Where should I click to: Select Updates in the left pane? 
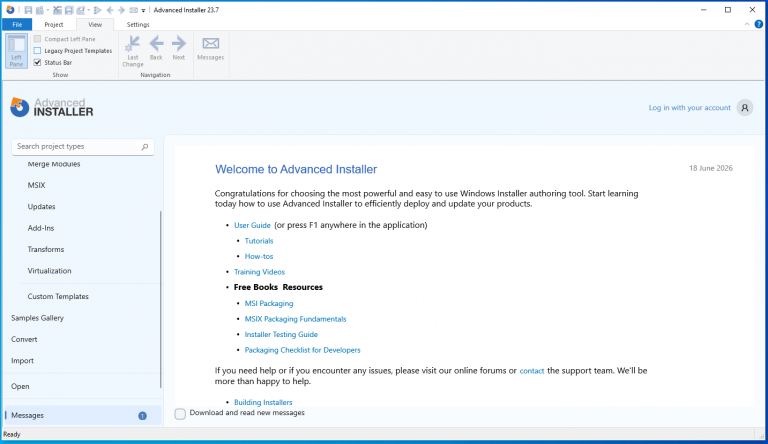[x=41, y=207]
